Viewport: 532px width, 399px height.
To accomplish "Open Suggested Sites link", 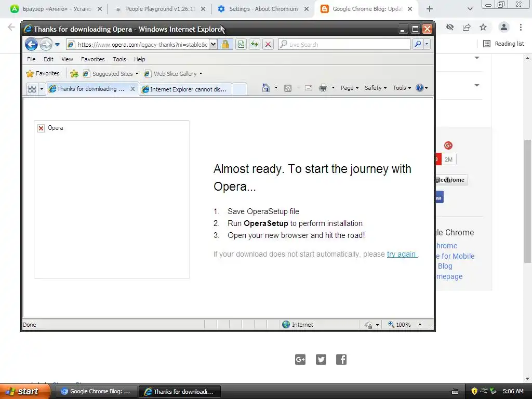I will (x=111, y=74).
